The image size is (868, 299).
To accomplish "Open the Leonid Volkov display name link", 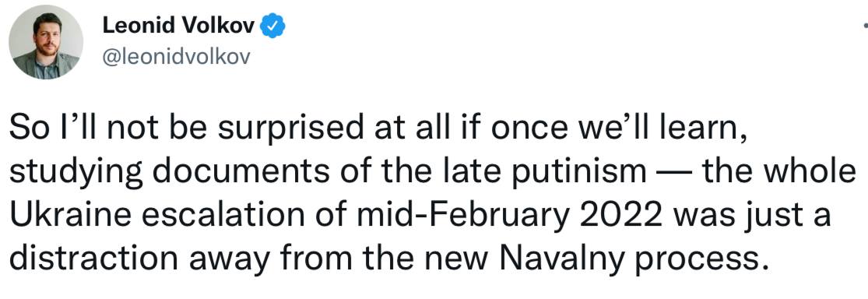I will coord(178,26).
